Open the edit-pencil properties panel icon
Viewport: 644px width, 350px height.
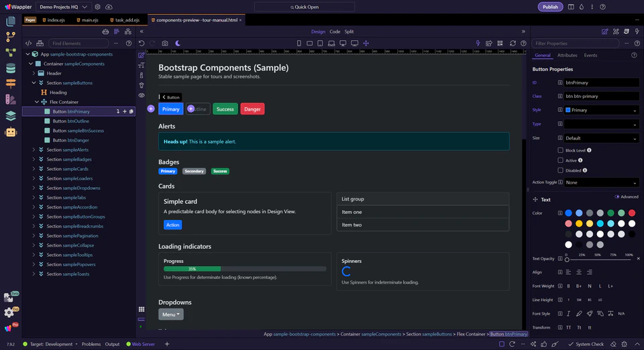pyautogui.click(x=605, y=32)
